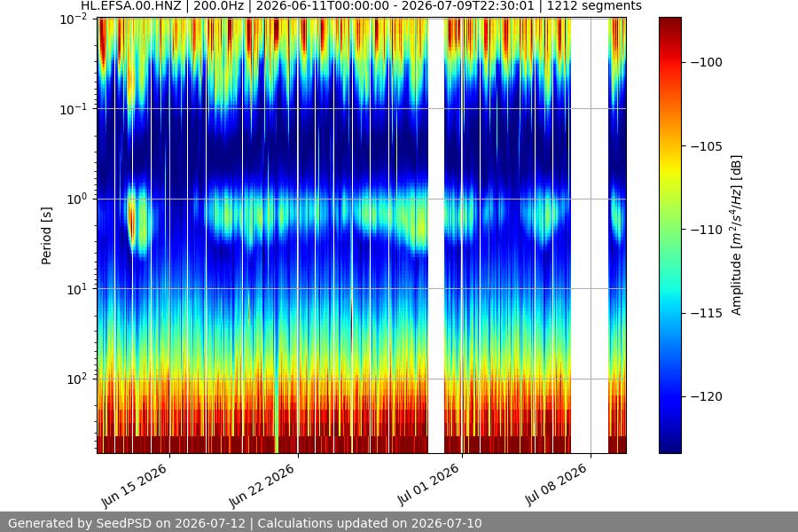Select the 'Jun 22 2026' x-axis date label

click(x=262, y=486)
